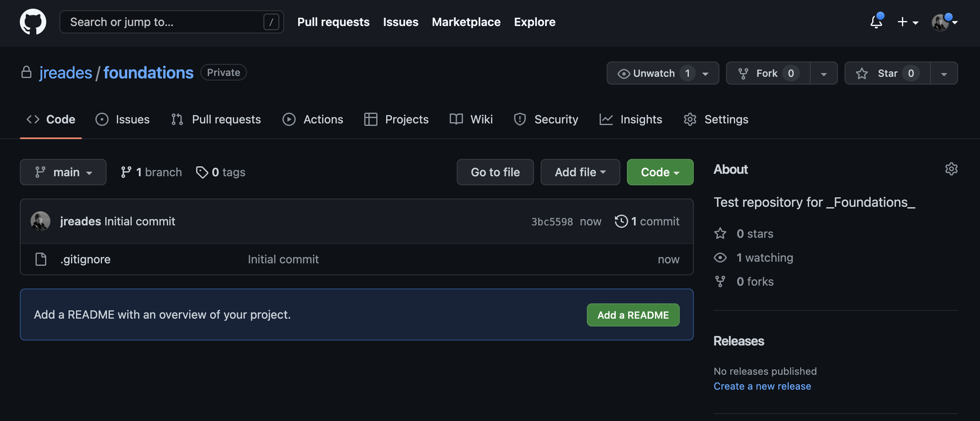Click the About section gear icon
980x421 pixels.
(951, 169)
